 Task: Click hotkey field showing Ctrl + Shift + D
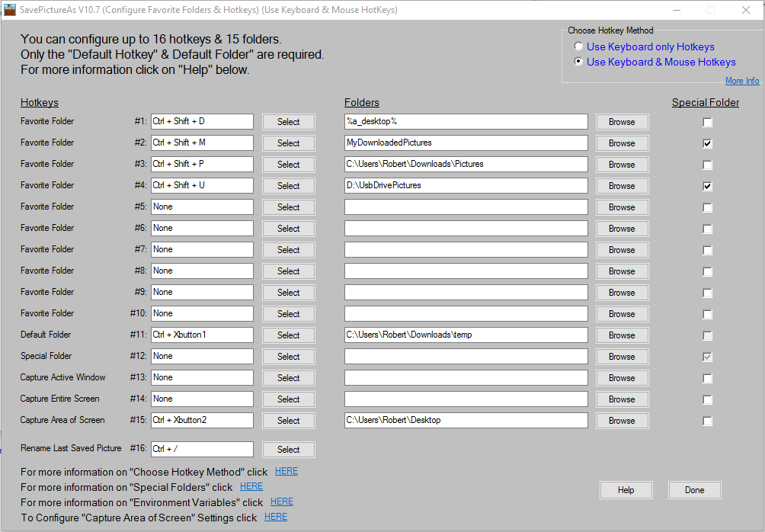tap(201, 121)
